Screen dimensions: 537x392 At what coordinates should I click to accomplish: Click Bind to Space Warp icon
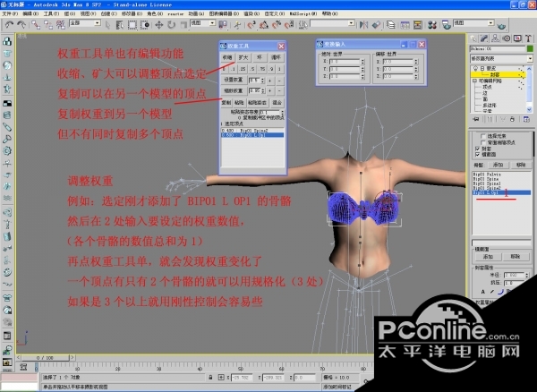tap(61, 25)
